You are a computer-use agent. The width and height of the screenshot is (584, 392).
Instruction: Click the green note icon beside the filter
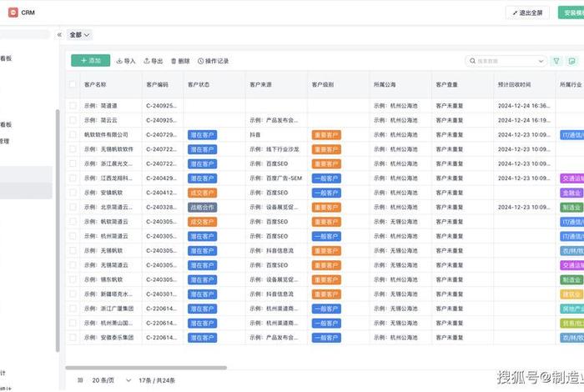point(571,61)
